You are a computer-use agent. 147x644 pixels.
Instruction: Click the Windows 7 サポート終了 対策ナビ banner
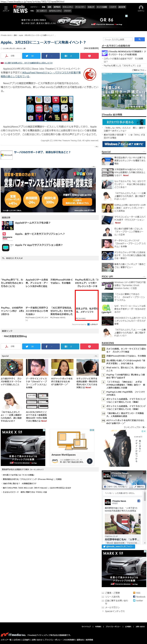pyautogui.click(x=124, y=144)
